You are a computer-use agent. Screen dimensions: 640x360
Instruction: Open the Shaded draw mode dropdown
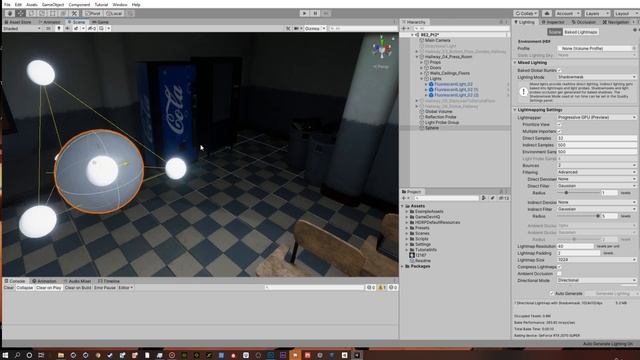(22, 29)
